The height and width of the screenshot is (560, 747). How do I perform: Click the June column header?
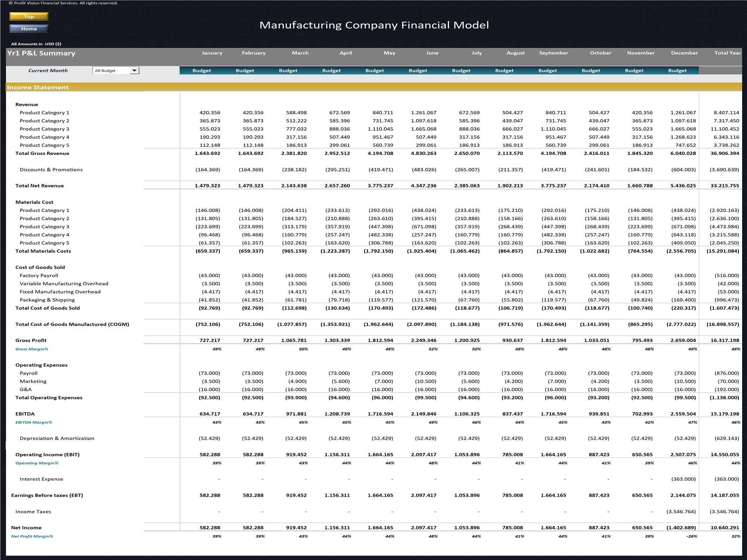pos(433,53)
